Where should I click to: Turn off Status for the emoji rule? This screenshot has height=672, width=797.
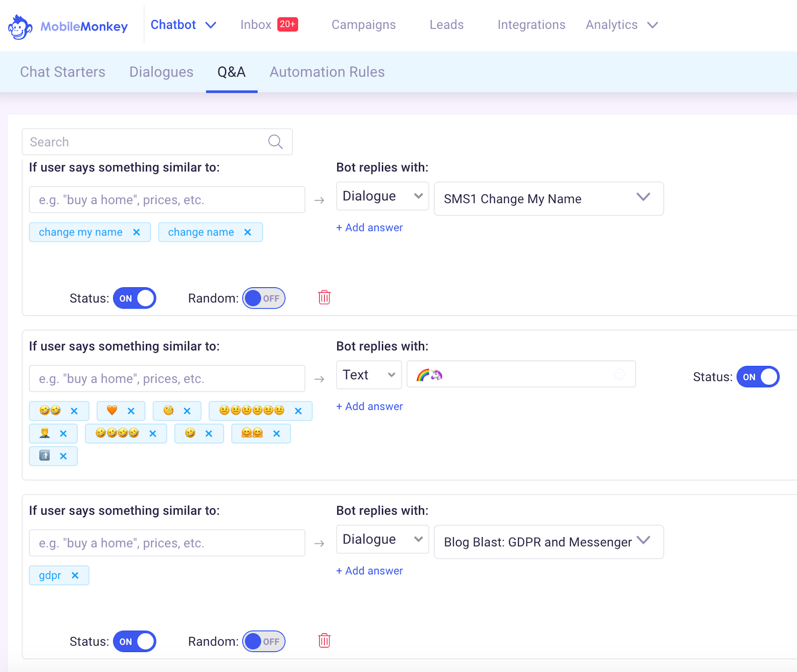pyautogui.click(x=758, y=377)
